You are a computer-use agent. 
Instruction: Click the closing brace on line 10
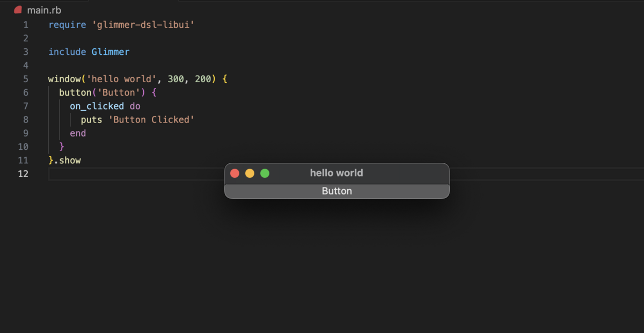click(x=62, y=146)
